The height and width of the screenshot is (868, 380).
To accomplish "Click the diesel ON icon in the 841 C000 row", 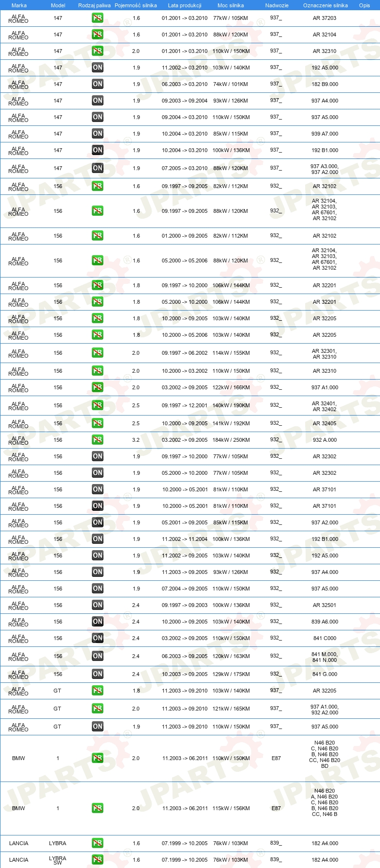I will coord(97,638).
